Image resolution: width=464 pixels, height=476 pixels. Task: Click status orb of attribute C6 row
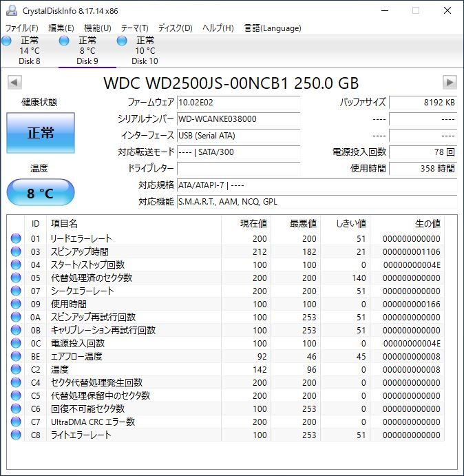(16, 408)
